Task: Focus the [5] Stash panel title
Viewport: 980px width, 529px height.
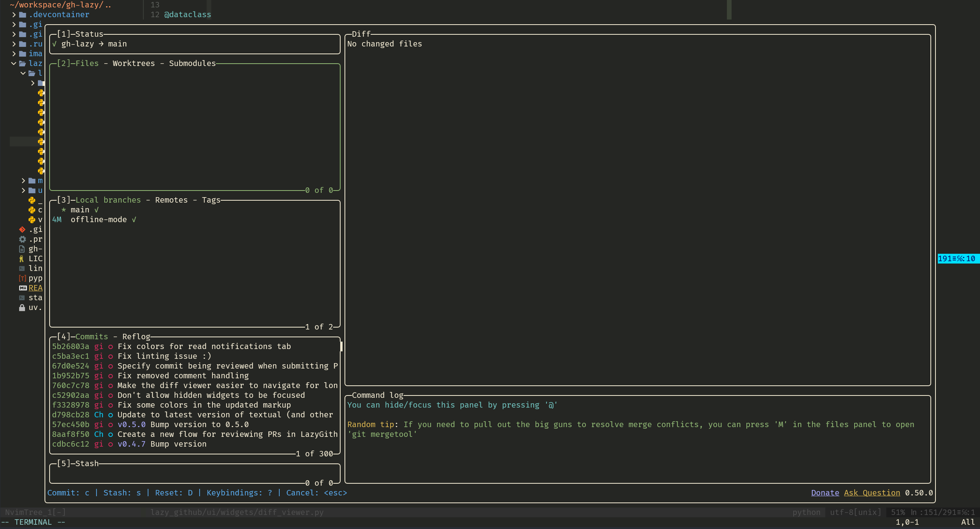Action: click(78, 463)
